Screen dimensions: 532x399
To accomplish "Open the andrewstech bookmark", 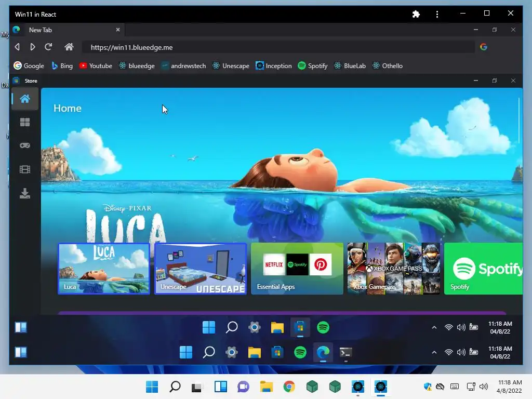I will 183,66.
